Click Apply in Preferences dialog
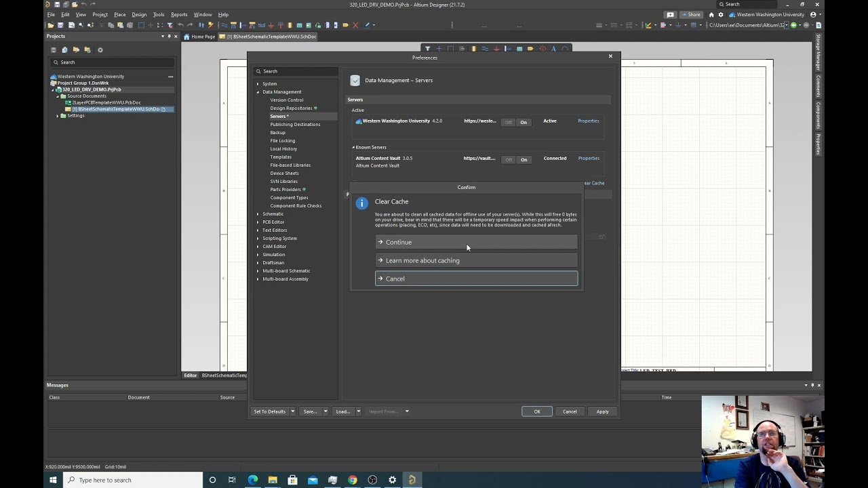Screen dimensions: 868x488 click(602, 411)
